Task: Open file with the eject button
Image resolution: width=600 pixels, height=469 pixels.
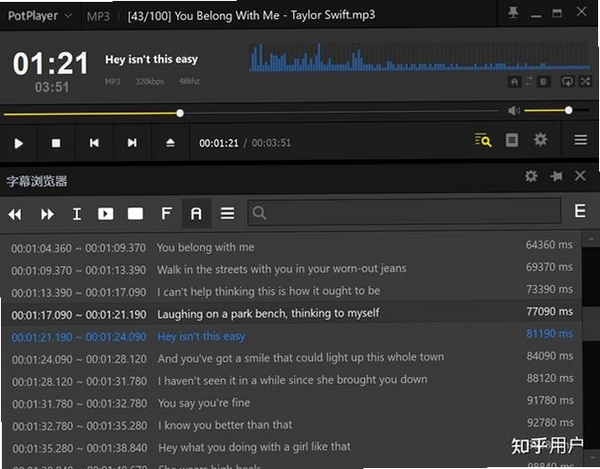Action: pos(170,143)
